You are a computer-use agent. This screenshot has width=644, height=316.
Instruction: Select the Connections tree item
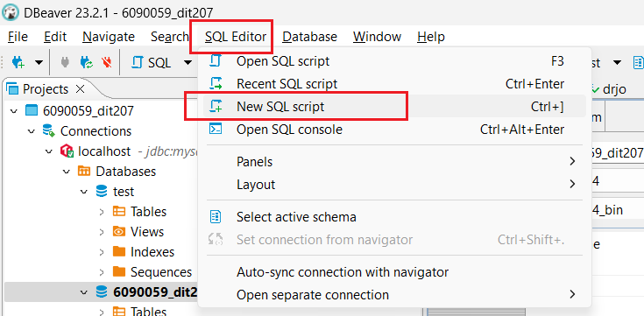96,131
